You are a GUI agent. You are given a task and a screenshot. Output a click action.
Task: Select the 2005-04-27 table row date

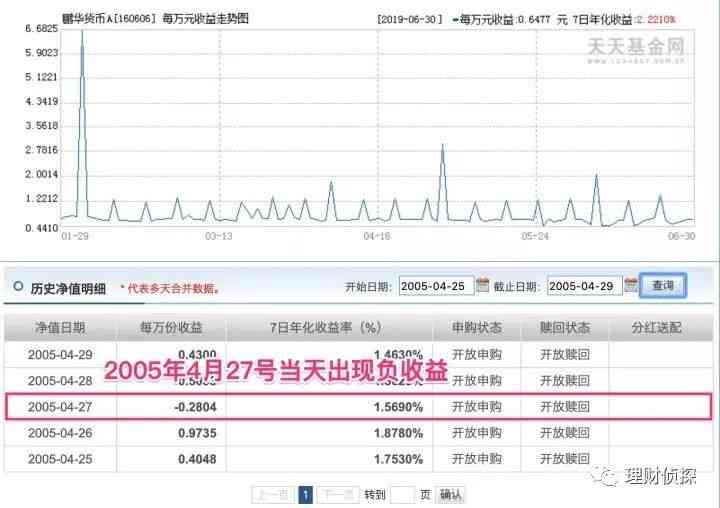[x=60, y=407]
